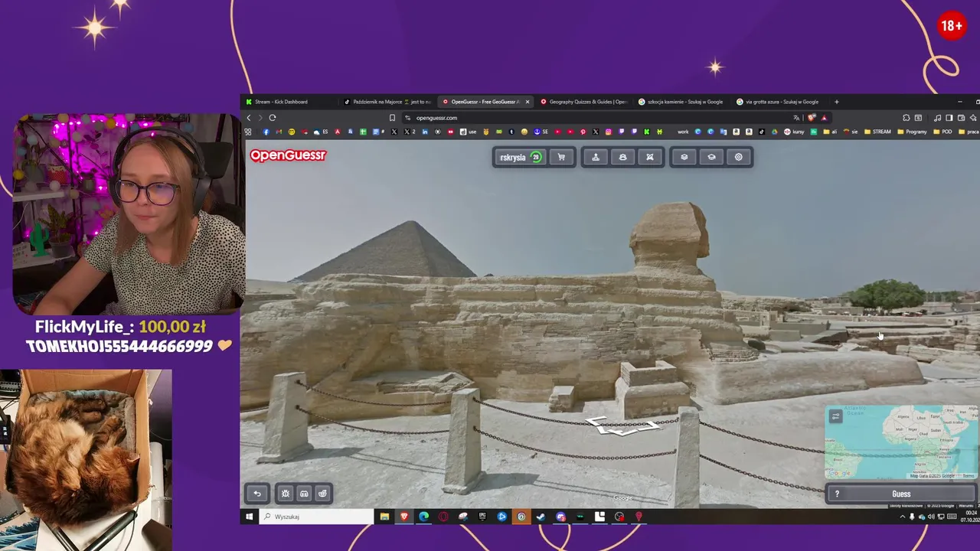Open the Brave wallet icon
The image size is (980, 551).
pyautogui.click(x=961, y=118)
